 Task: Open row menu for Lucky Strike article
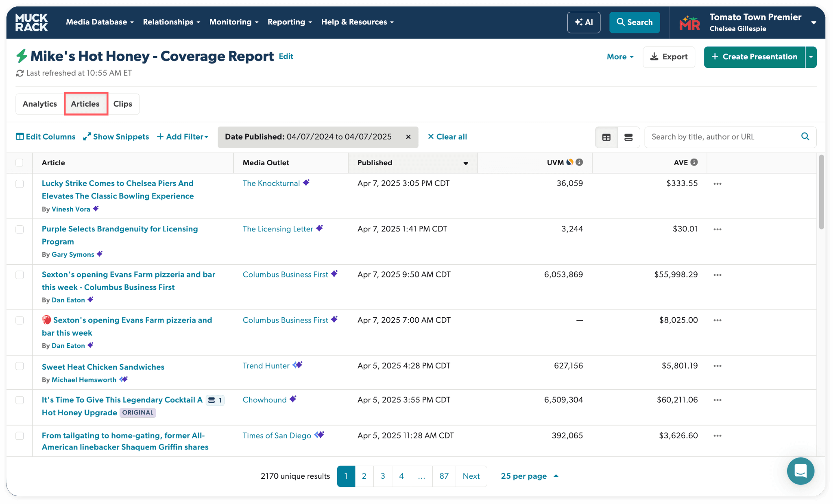717,184
